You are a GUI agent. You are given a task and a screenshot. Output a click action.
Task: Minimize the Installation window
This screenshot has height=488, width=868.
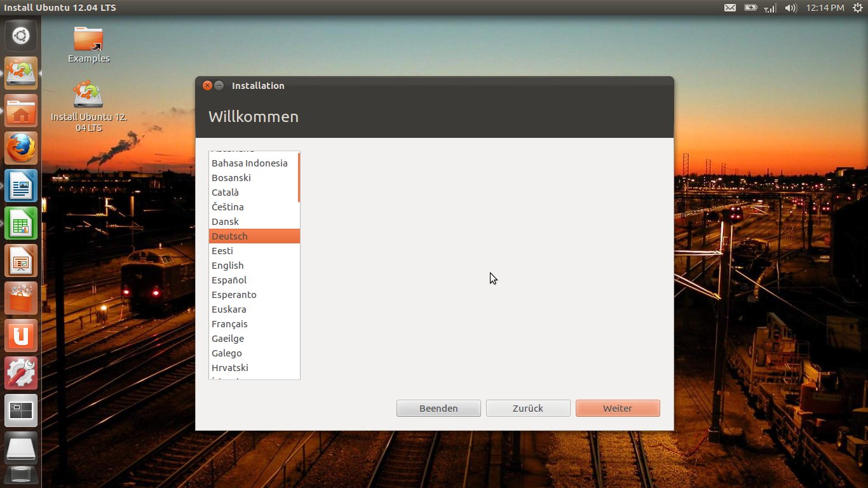click(x=219, y=85)
